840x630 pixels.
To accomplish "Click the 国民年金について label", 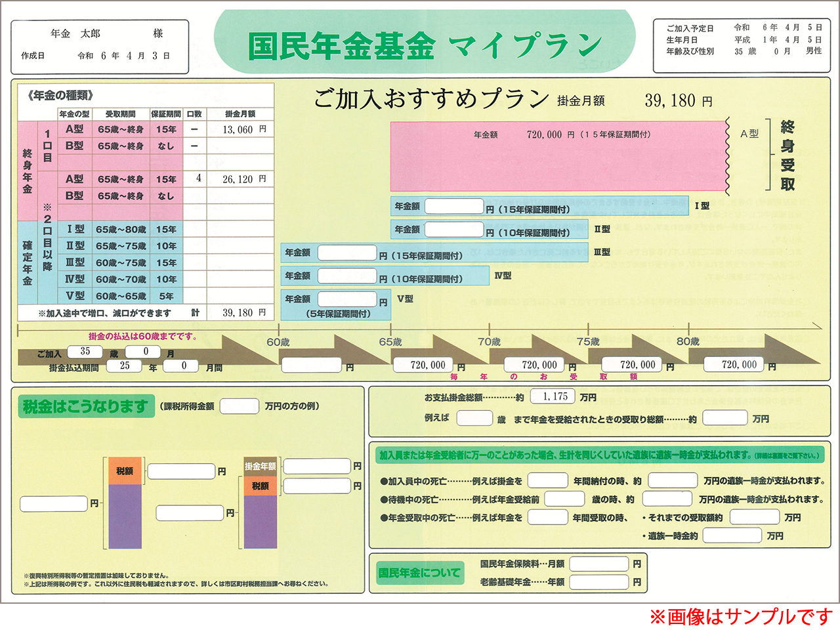I will [419, 572].
